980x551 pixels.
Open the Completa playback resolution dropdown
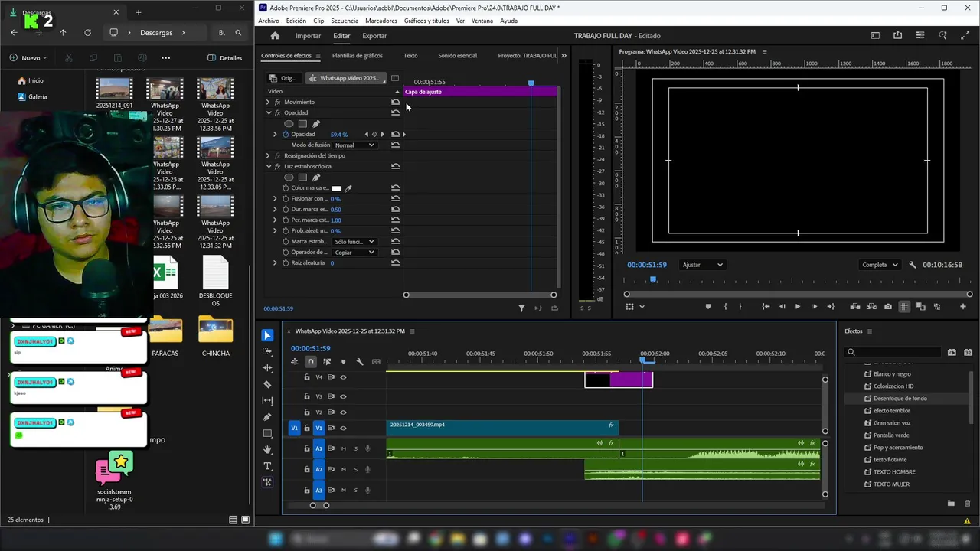tap(880, 265)
